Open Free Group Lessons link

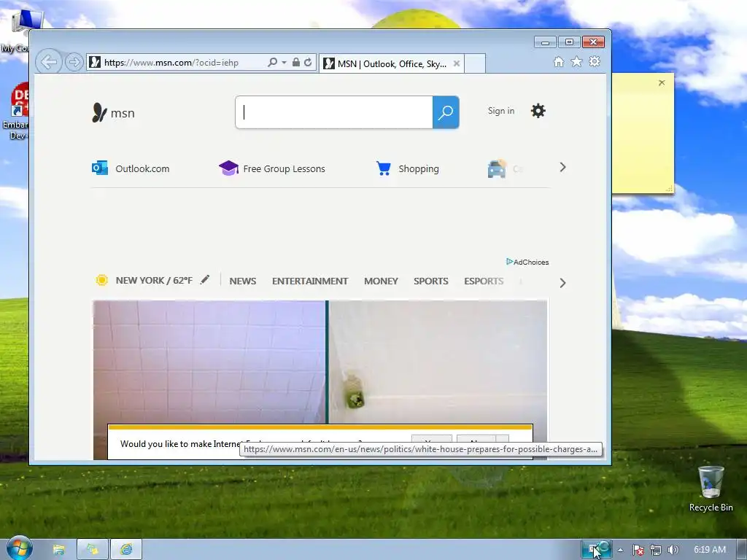pos(272,168)
